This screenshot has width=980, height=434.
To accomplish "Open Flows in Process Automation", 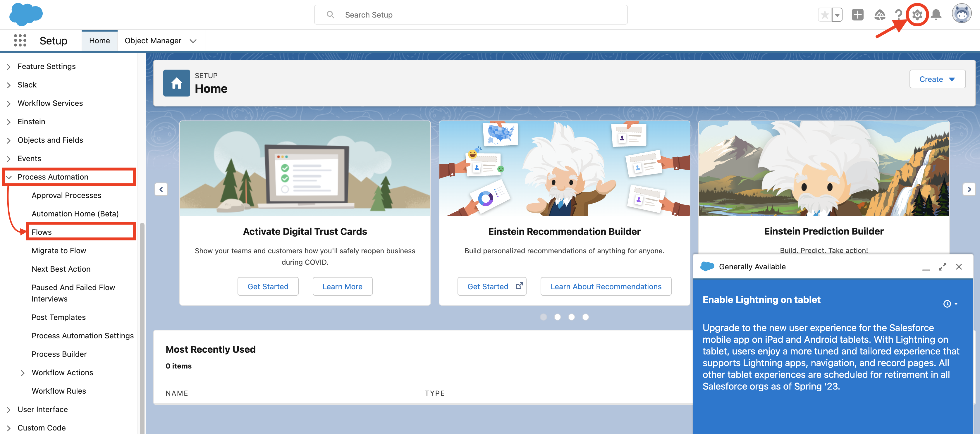I will coord(42,232).
